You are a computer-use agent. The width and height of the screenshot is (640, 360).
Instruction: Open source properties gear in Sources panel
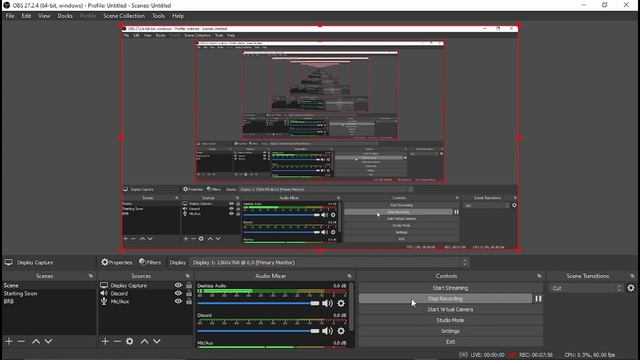point(130,341)
